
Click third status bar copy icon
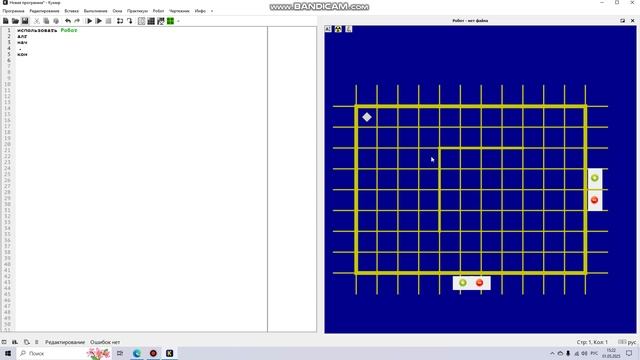tap(27, 342)
